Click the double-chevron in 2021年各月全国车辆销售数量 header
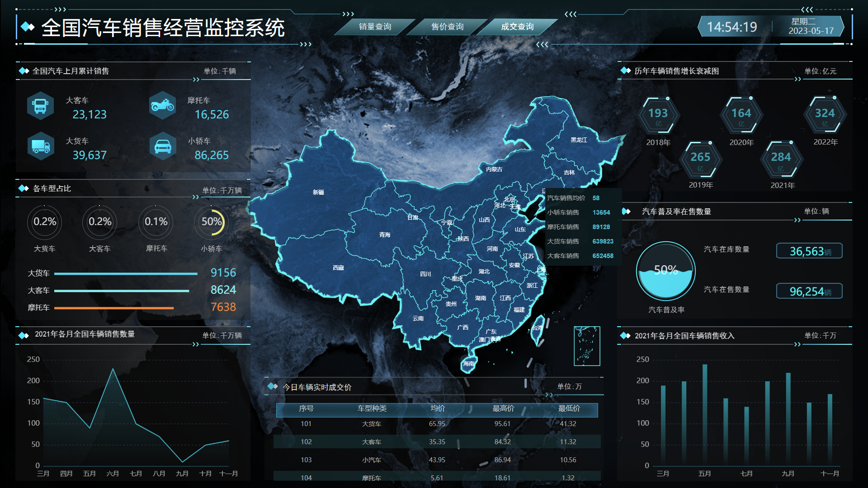The height and width of the screenshot is (488, 868). click(196, 344)
